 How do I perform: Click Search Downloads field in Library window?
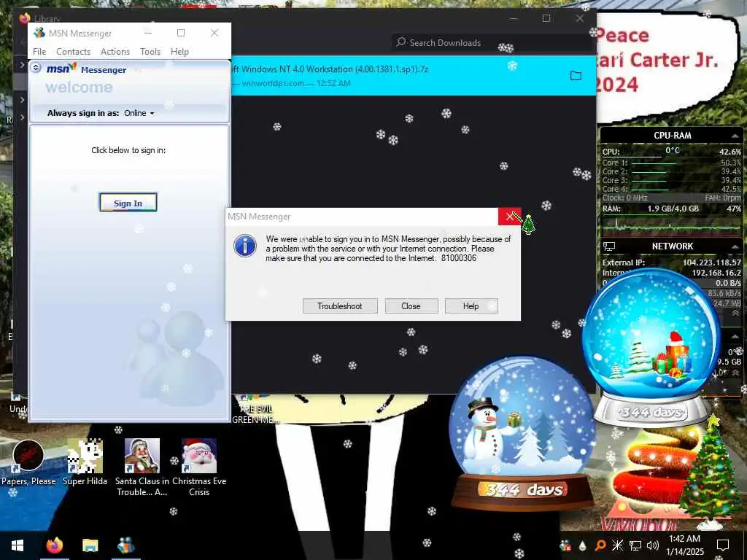click(491, 43)
